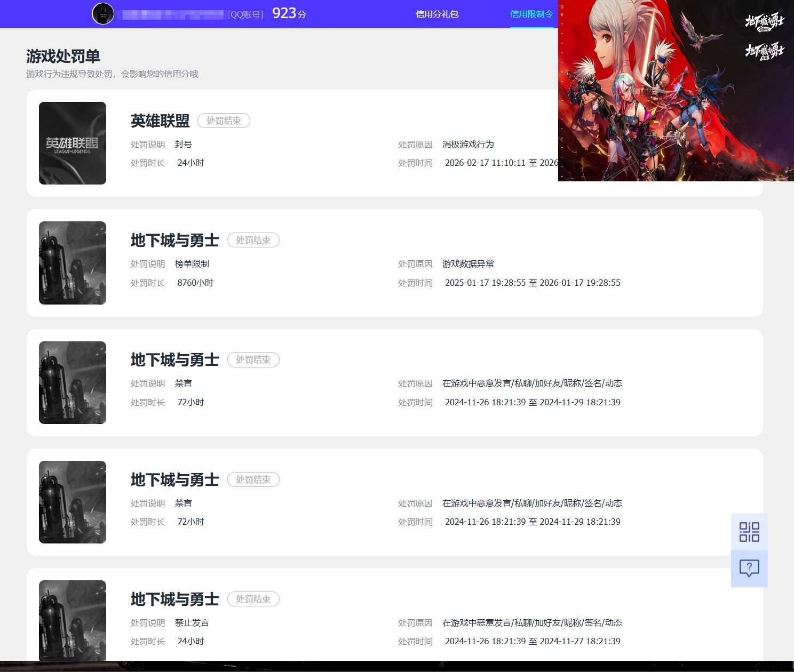Click the 2025-01-17 19:28:55 至 2026-01-17 19:28:55 period

pos(533,283)
